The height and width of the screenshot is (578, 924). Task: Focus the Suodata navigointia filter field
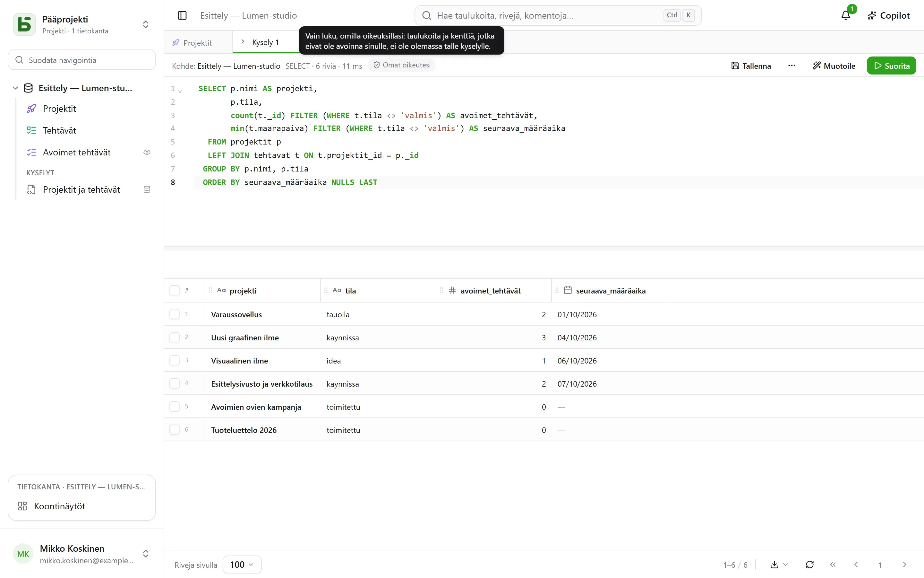click(82, 60)
